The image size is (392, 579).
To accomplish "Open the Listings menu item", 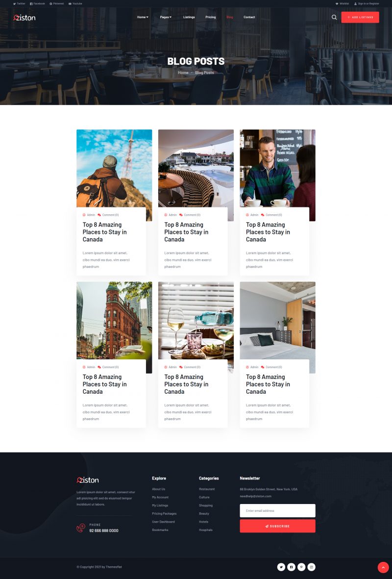I will pos(189,17).
